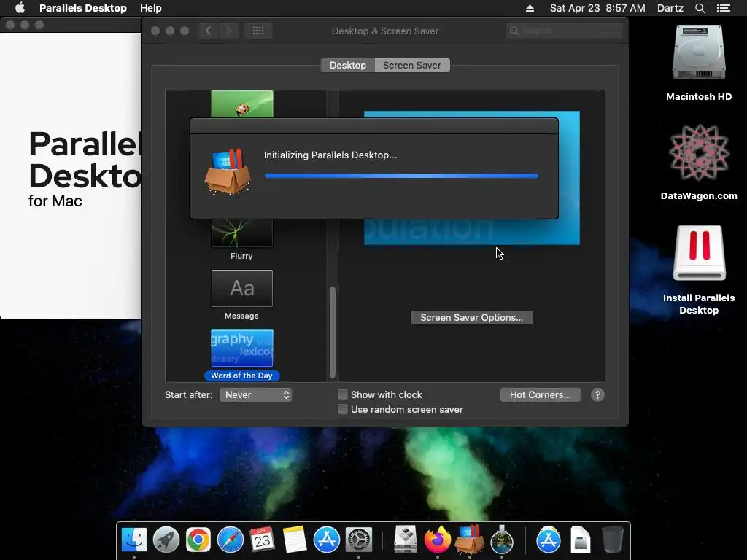
Task: Show all preferences grid icon
Action: pos(258,31)
